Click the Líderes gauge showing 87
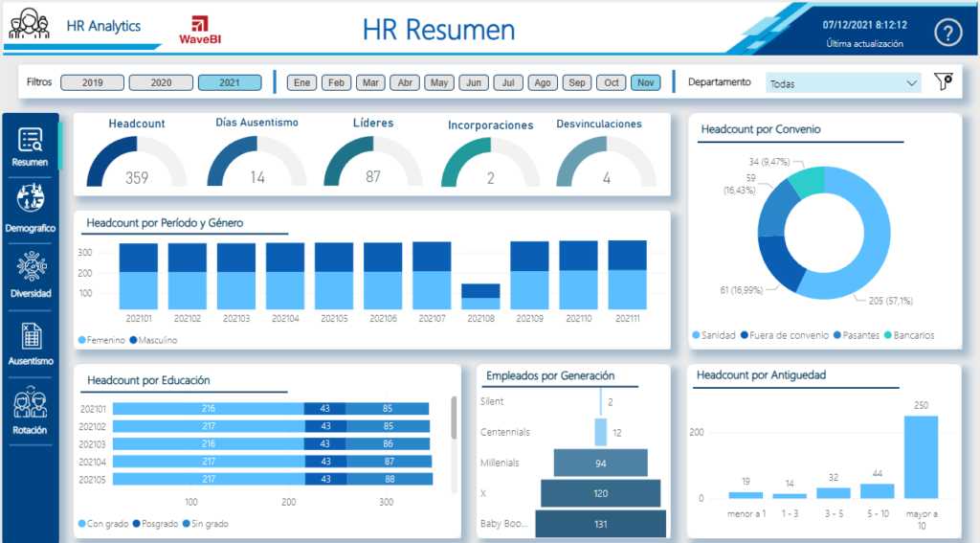 pos(373,162)
